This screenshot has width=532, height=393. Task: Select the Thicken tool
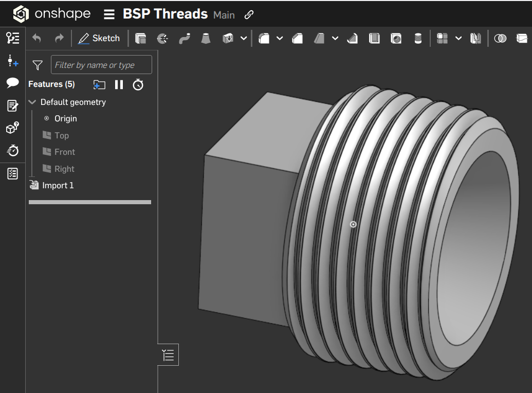228,39
